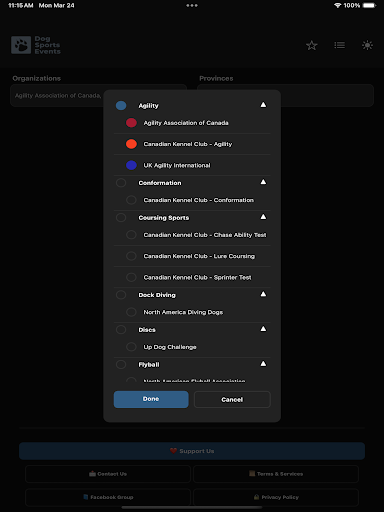Deselect Agility Association of Canada circle

click(x=131, y=123)
